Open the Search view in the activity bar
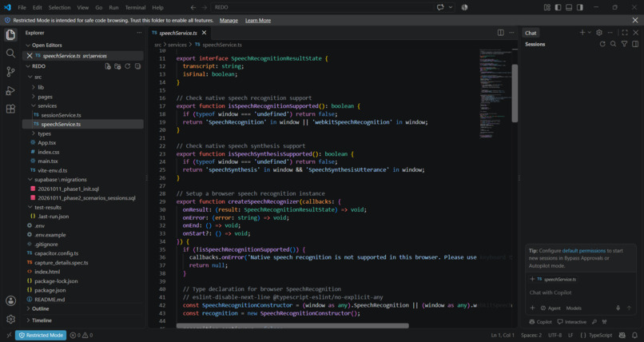This screenshot has width=644, height=342. click(10, 53)
